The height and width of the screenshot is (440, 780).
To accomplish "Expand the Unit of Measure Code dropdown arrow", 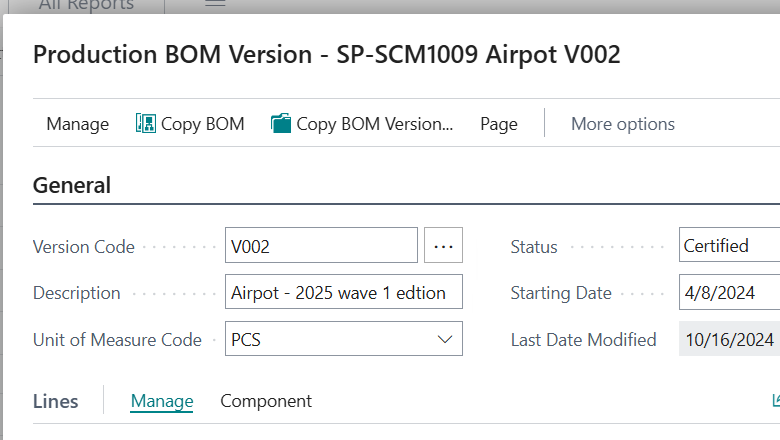I will point(445,339).
